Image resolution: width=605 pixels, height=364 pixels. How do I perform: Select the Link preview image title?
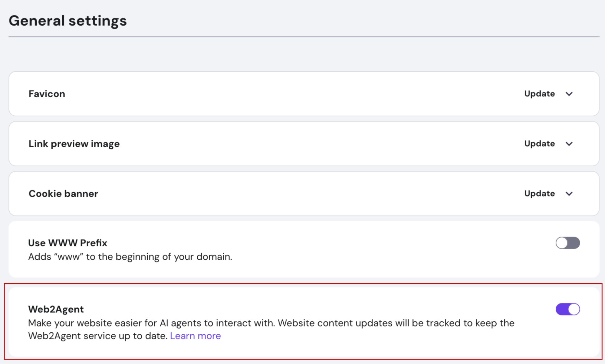[x=74, y=144]
